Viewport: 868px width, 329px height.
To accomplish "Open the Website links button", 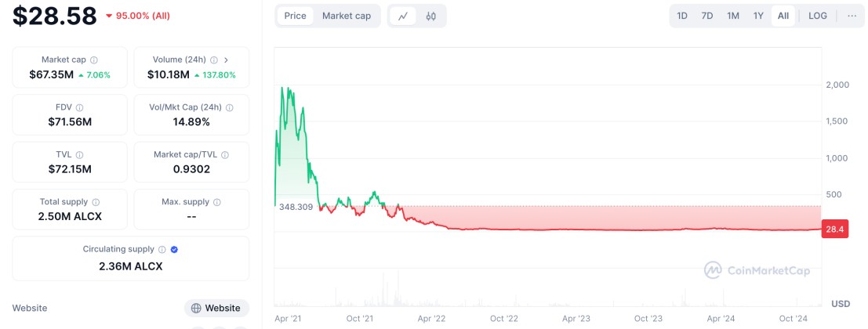I will [x=216, y=308].
